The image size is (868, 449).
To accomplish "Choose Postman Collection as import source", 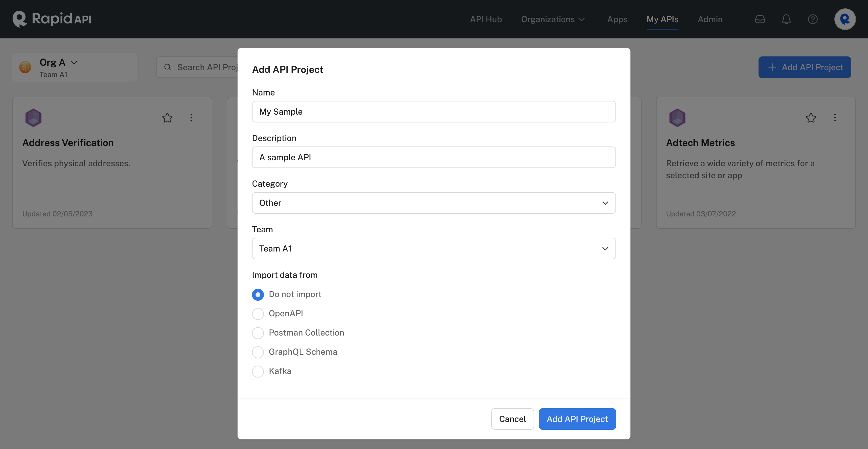I will point(258,333).
